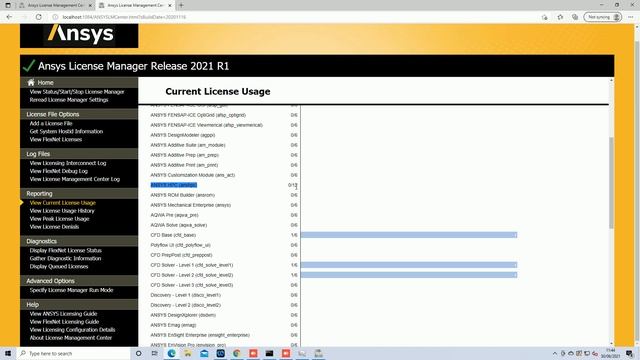
Task: Open Add a License File
Action: click(51, 123)
